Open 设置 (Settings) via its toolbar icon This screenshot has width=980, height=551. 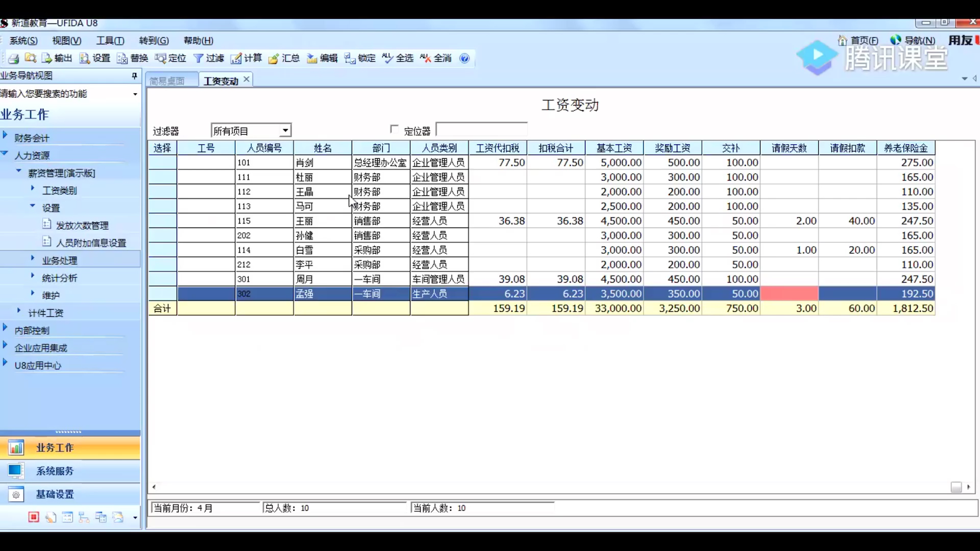(x=94, y=58)
